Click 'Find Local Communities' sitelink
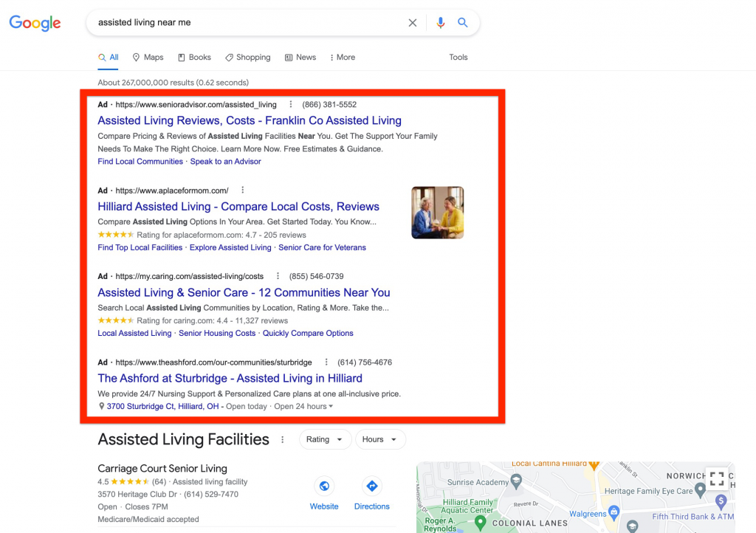756x533 pixels. 140,162
